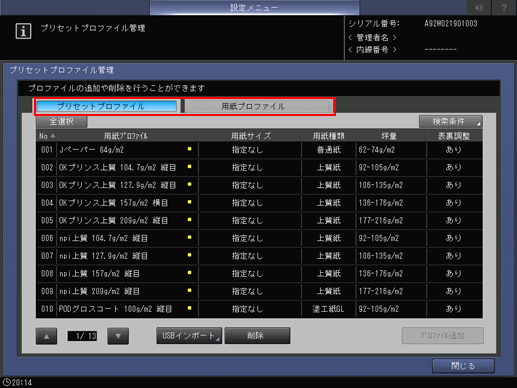
Task: Open the information icon beside the title
Action: (23, 31)
